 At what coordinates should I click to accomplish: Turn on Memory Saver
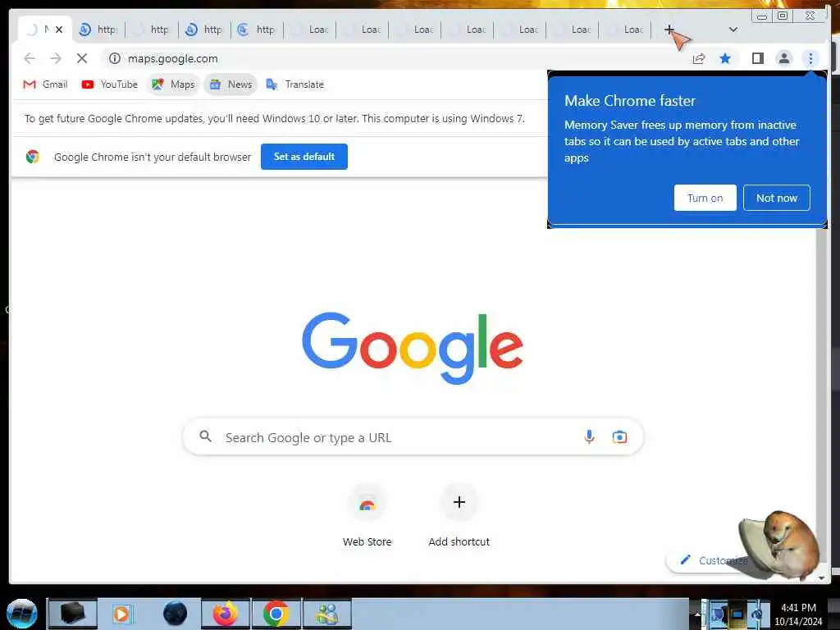705,198
